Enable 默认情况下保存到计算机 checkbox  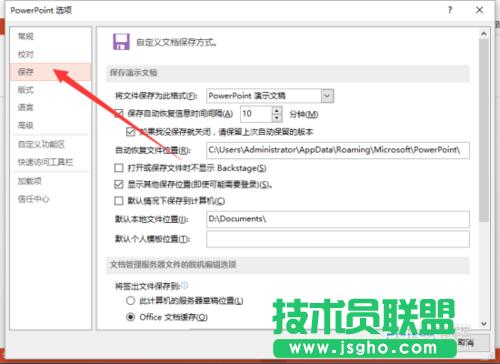point(119,201)
